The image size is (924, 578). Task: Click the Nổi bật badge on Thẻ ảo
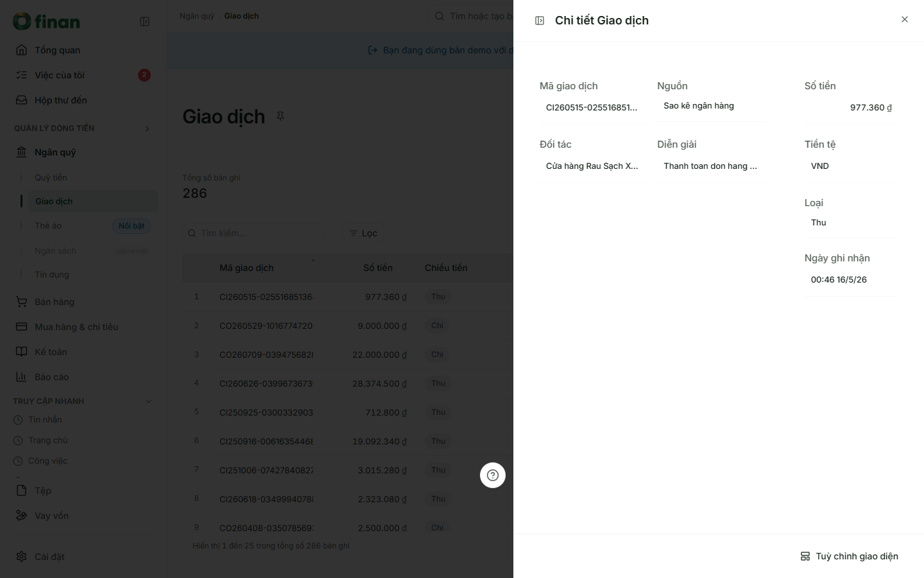(x=132, y=226)
